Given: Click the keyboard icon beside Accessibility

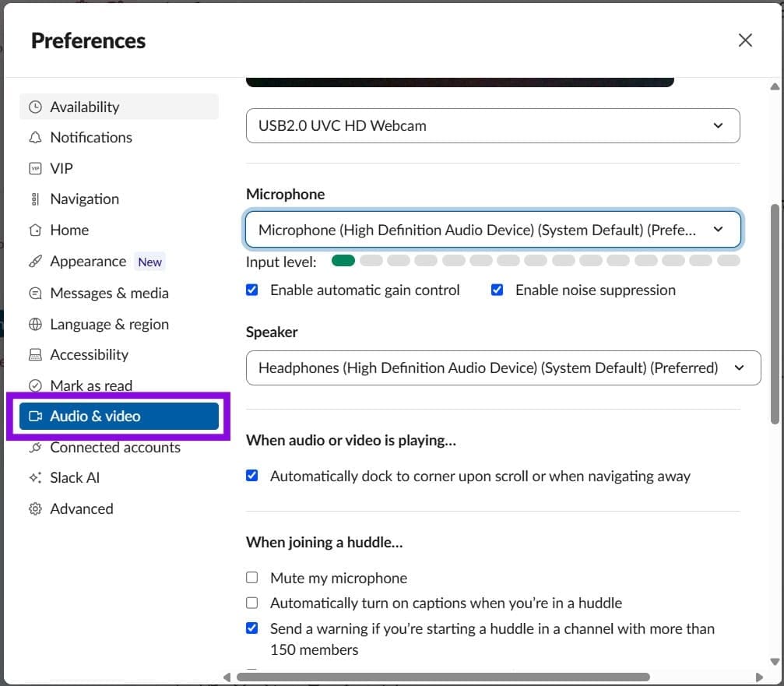Looking at the screenshot, I should click(x=35, y=354).
